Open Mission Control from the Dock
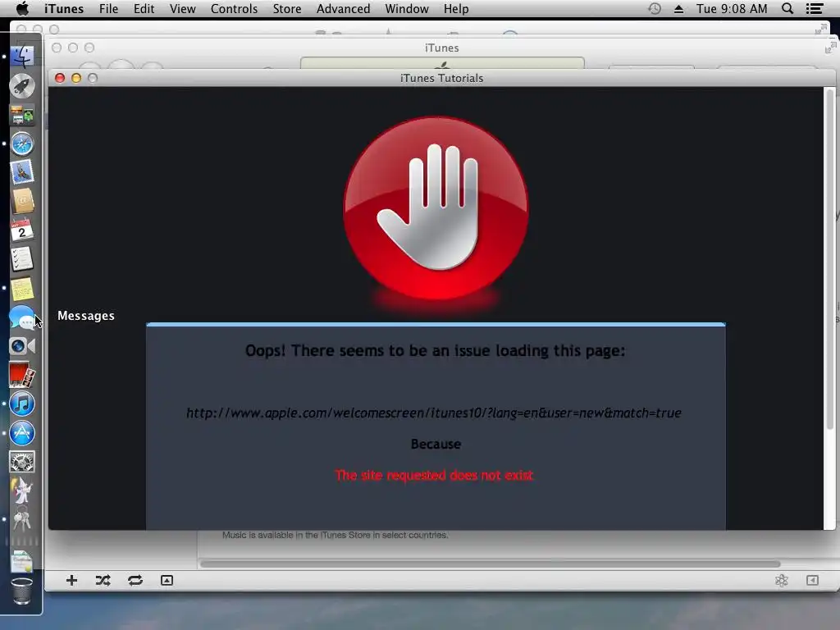 pos(22,115)
